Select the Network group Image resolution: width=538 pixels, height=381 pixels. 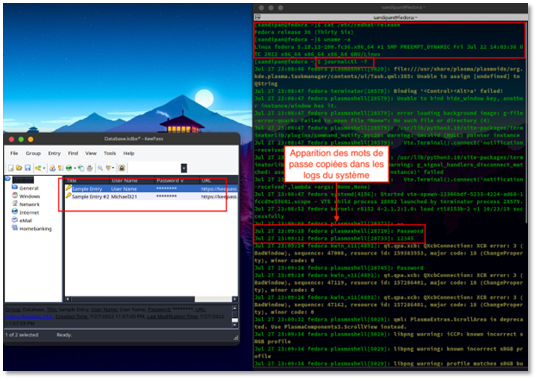[29, 204]
